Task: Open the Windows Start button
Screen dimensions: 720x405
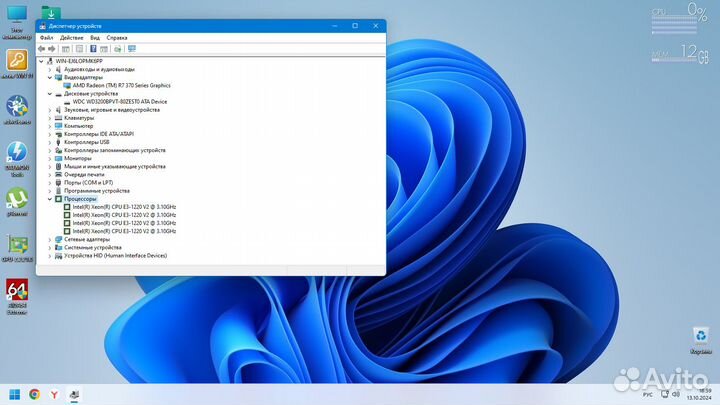Action: click(x=15, y=394)
